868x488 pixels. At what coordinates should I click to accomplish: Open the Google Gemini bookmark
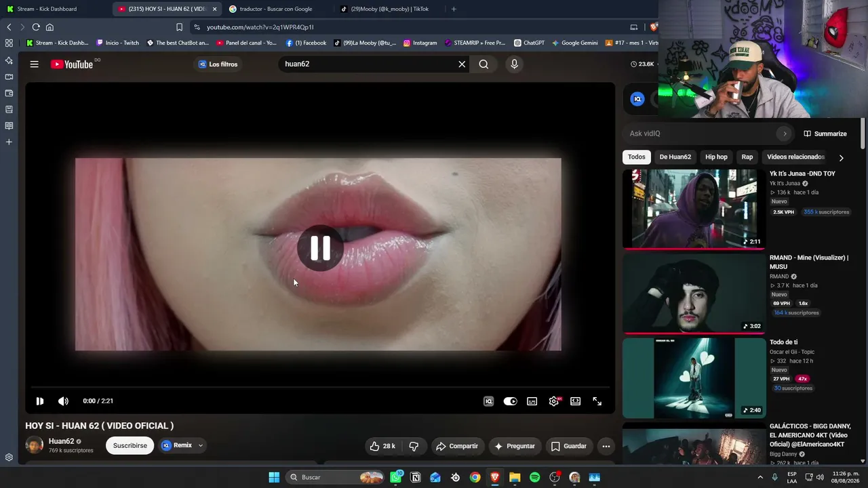[575, 43]
